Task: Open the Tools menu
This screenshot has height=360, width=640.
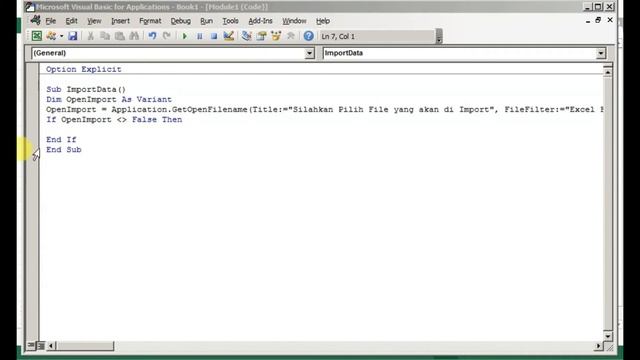Action: 230,21
